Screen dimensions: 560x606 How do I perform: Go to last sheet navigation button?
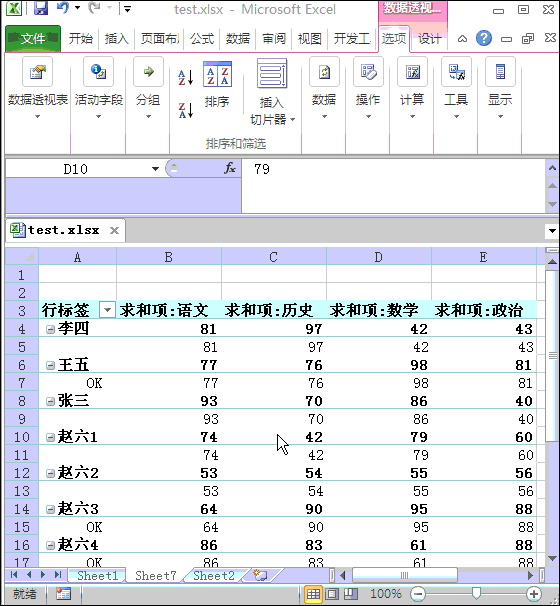pos(58,575)
